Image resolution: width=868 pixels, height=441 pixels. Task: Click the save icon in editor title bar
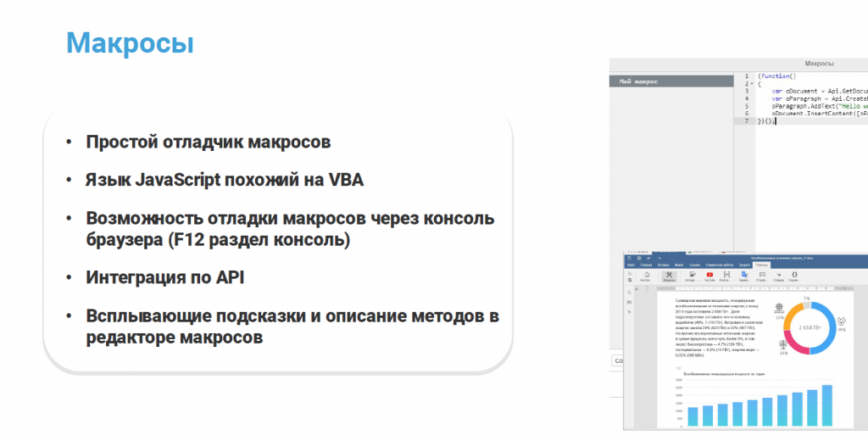pos(630,258)
